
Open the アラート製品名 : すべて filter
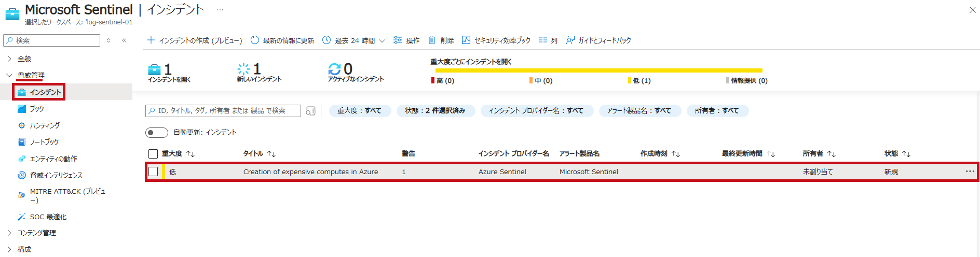coord(639,111)
